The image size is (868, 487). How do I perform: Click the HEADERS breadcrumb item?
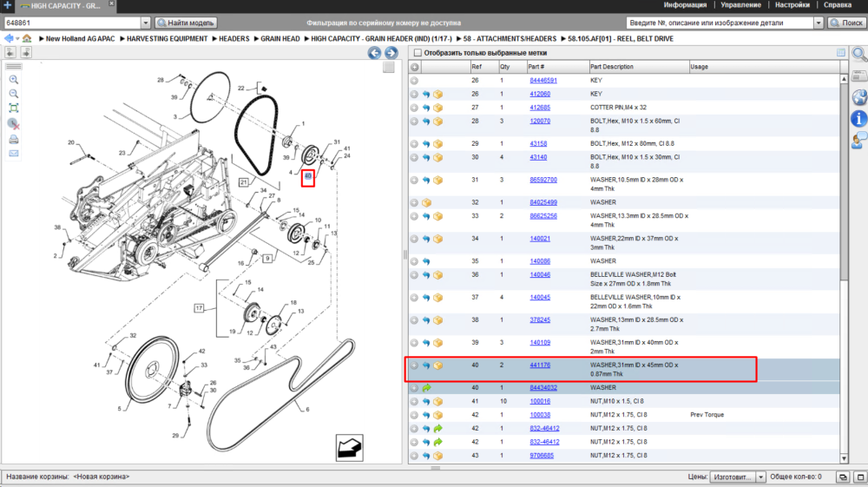point(233,39)
